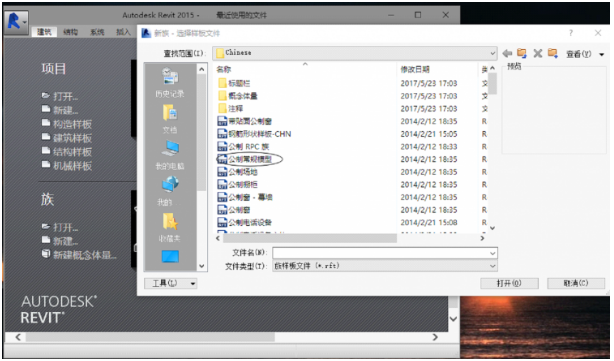614x361 pixels.
Task: Switch to the 结构 ribbon tab
Action: pos(70,32)
